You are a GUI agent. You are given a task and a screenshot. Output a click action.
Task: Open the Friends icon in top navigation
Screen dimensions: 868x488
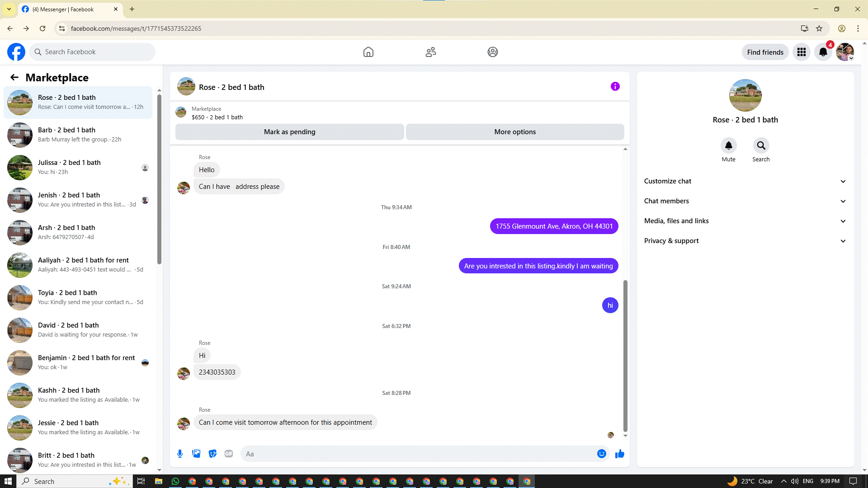[431, 52]
